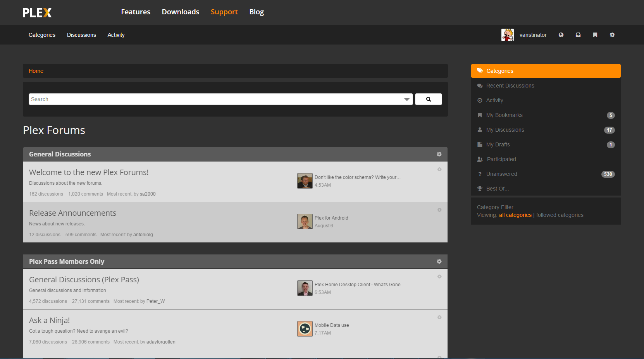
Task: Open My Bookmarks in the sidebar
Action: tap(504, 115)
